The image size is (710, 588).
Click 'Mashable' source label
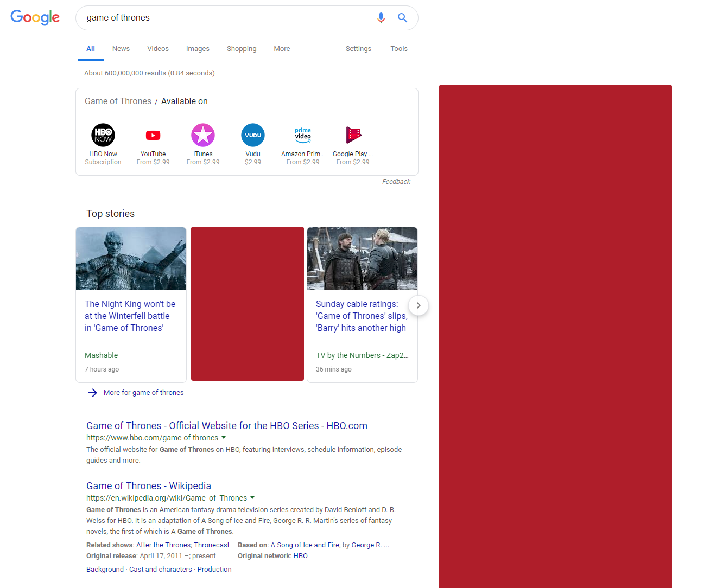point(101,356)
